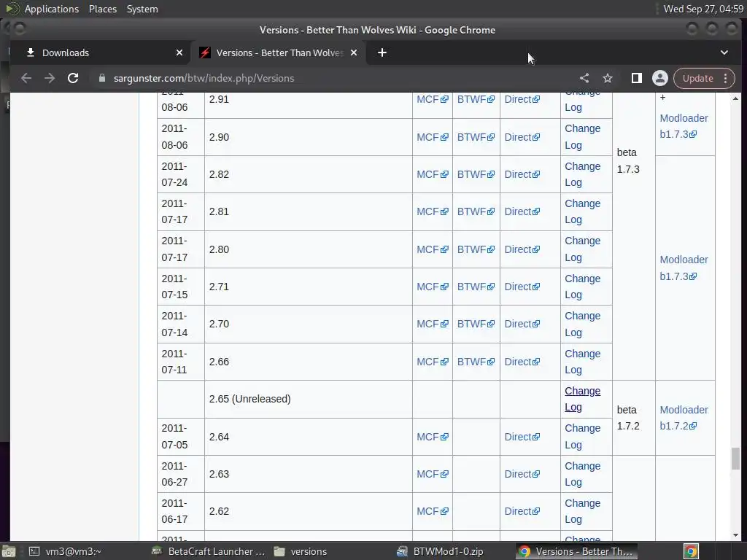Open Direct download for version 2.62
Screen dimensions: 747x560
coord(522,511)
